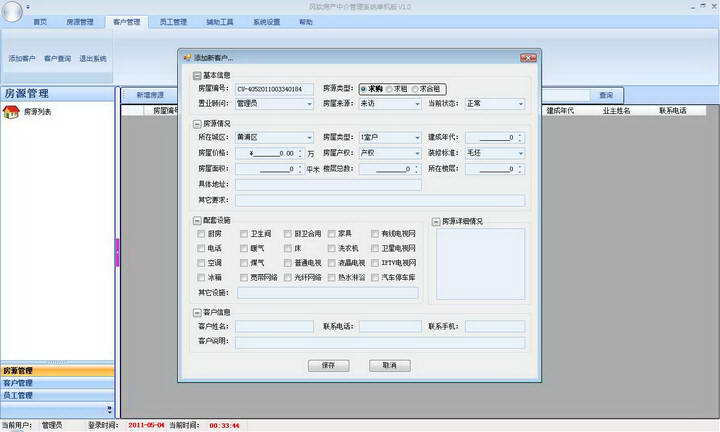Screen dimensions: 720x432
Task: Tick the 电话 checkbox
Action: click(x=201, y=248)
